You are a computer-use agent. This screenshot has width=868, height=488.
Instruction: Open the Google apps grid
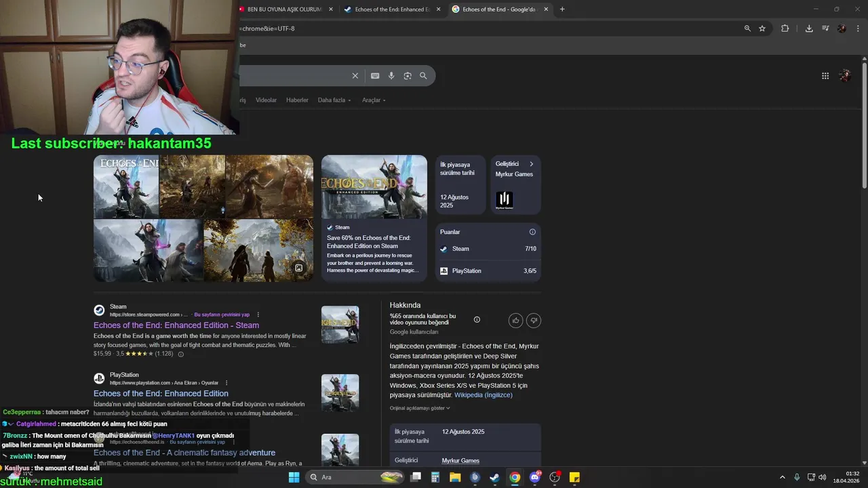point(825,76)
